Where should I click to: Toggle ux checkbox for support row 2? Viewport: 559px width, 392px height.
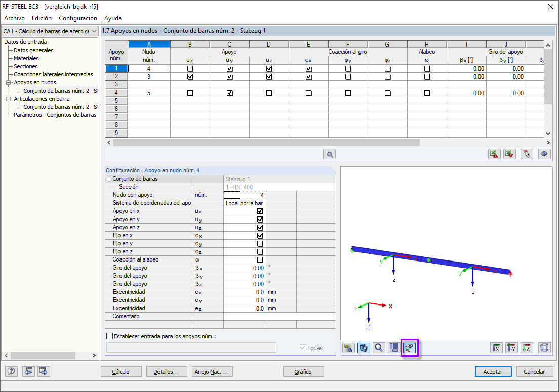pos(190,76)
